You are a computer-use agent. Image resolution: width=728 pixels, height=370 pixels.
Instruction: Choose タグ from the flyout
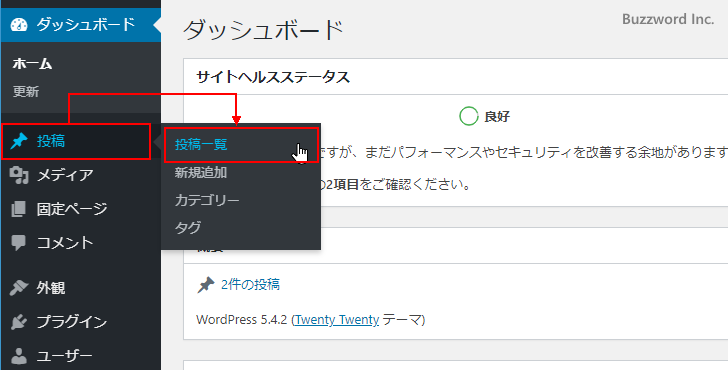pos(188,227)
